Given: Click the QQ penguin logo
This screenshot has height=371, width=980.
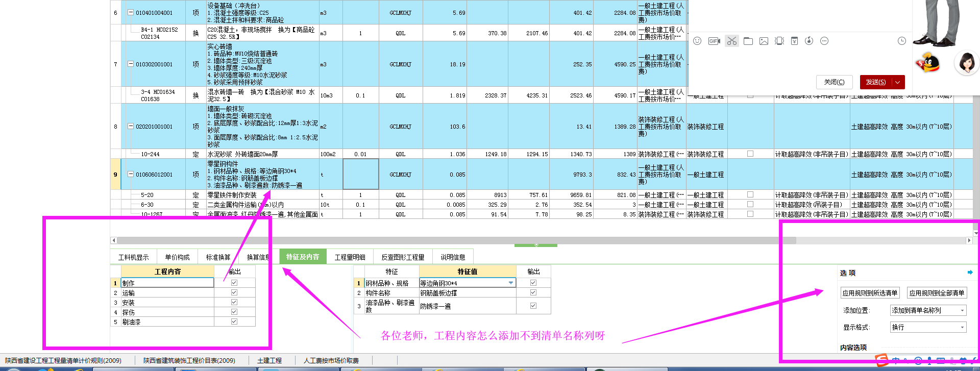Looking at the screenshot, I should click(928, 63).
